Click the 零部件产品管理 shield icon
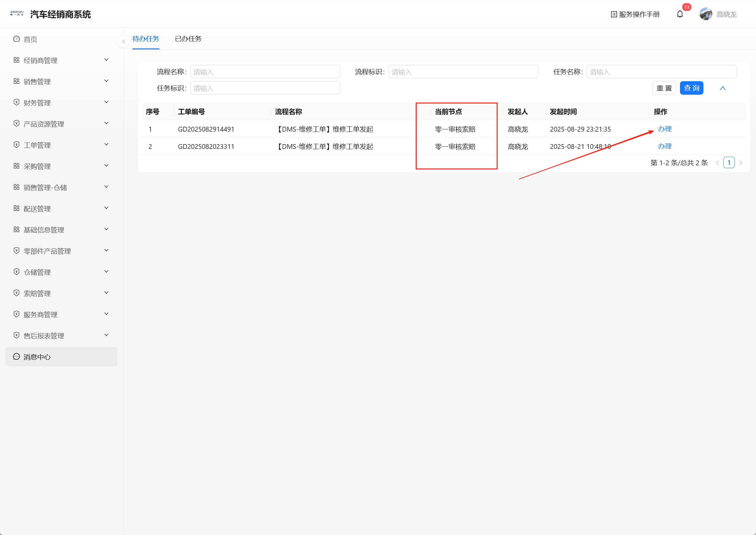 point(16,251)
